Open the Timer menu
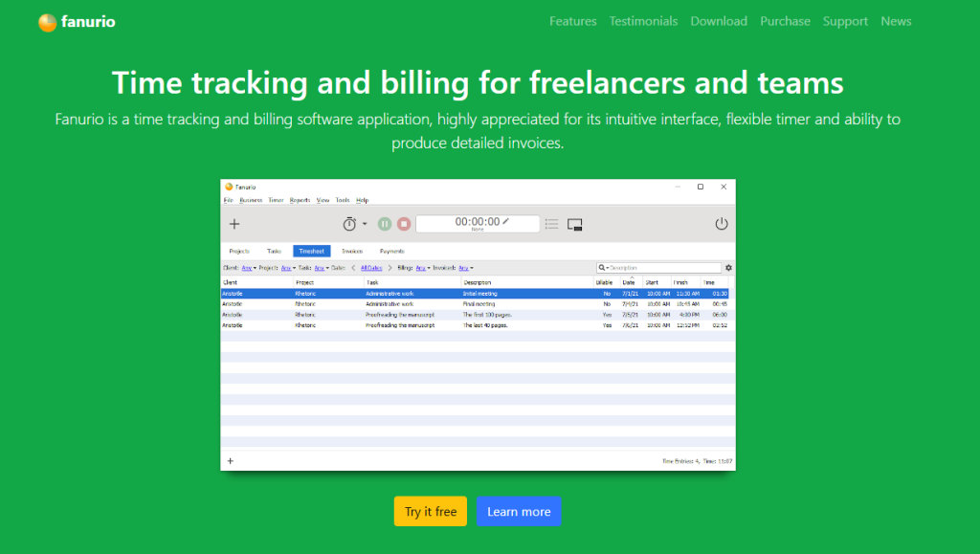 coord(276,200)
